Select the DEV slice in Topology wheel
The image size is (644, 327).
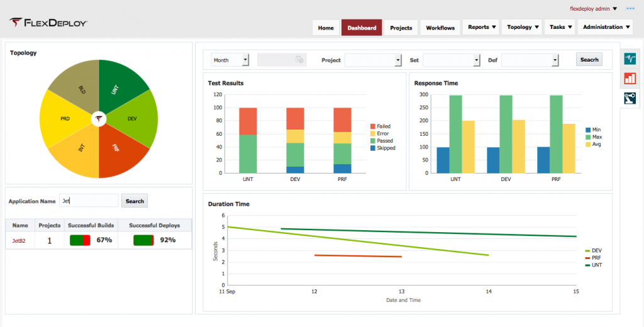coord(133,119)
